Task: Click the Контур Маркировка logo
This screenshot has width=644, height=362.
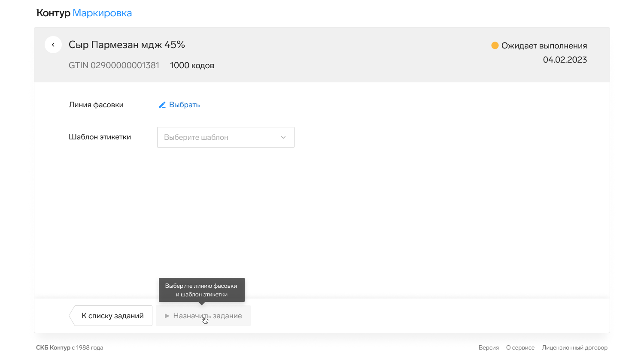Action: [84, 13]
